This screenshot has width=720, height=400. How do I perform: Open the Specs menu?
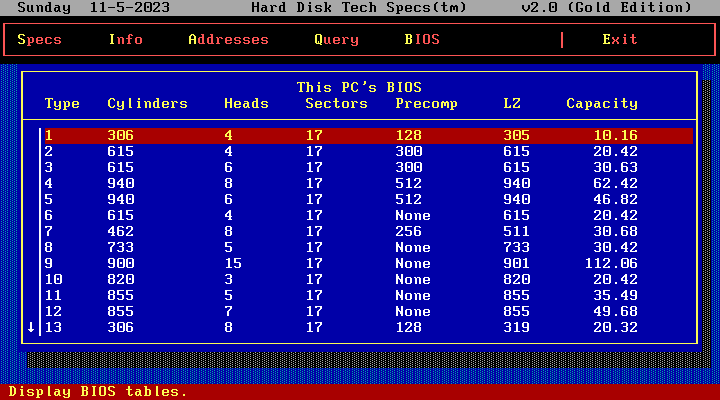pyautogui.click(x=39, y=39)
